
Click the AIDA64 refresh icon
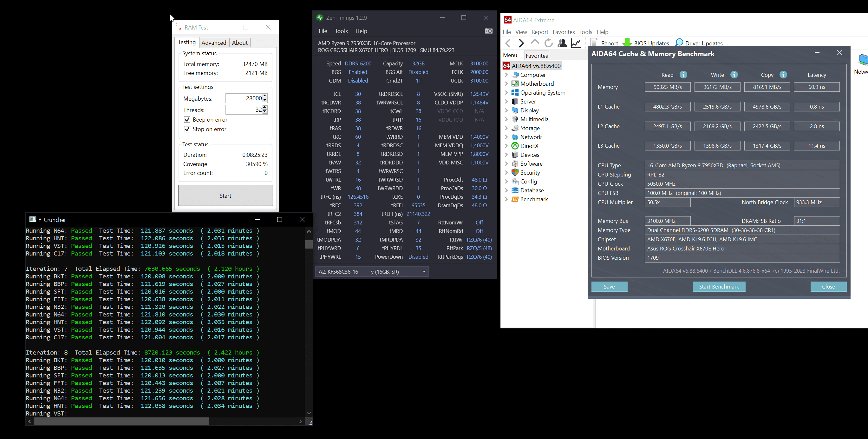click(549, 43)
